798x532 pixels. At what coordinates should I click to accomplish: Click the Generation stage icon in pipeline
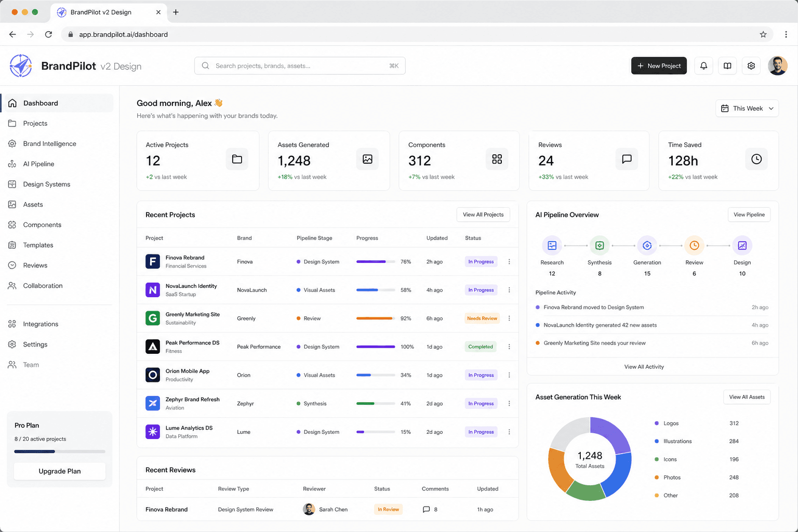pyautogui.click(x=647, y=245)
